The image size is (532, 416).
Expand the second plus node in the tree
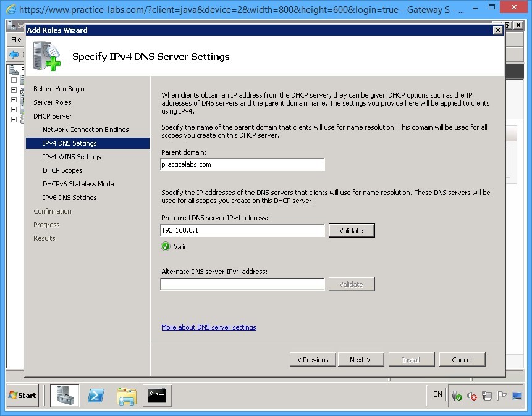(14, 90)
